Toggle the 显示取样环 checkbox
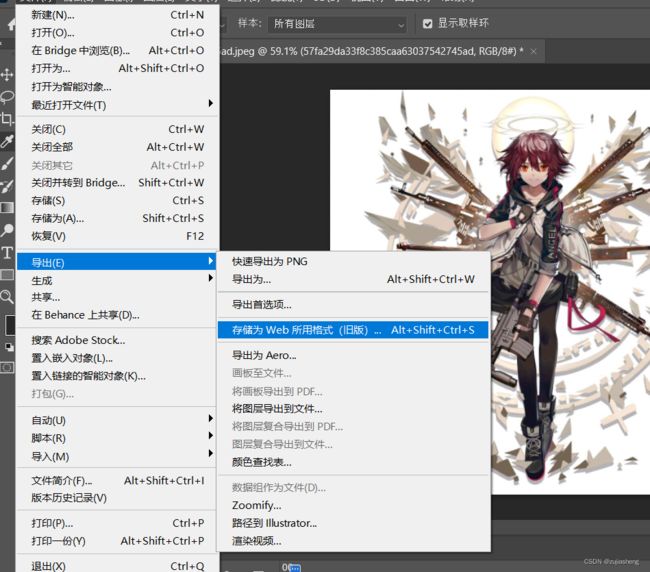 click(427, 24)
